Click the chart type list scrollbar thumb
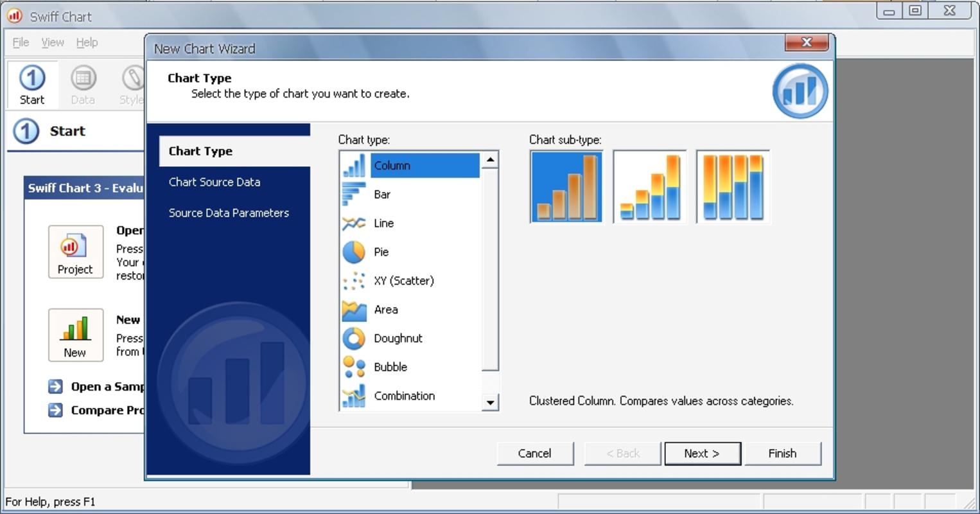Screen dimensions: 980x514 coord(490,270)
